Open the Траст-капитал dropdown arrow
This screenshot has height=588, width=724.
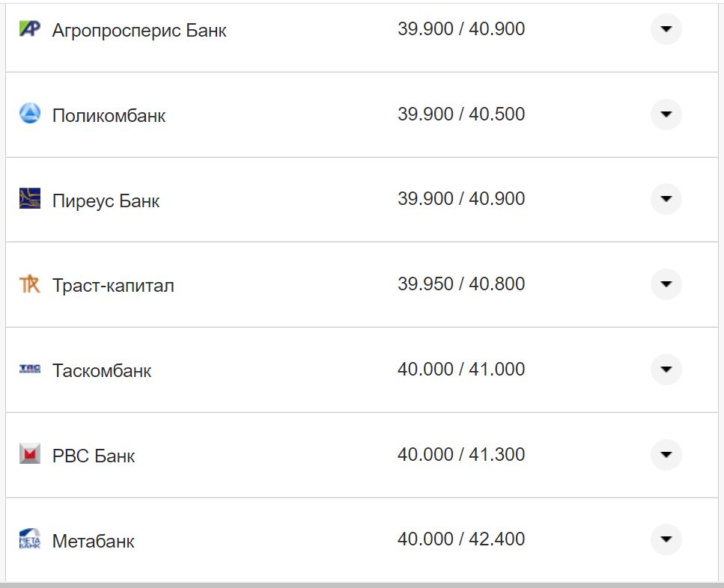pyautogui.click(x=666, y=284)
